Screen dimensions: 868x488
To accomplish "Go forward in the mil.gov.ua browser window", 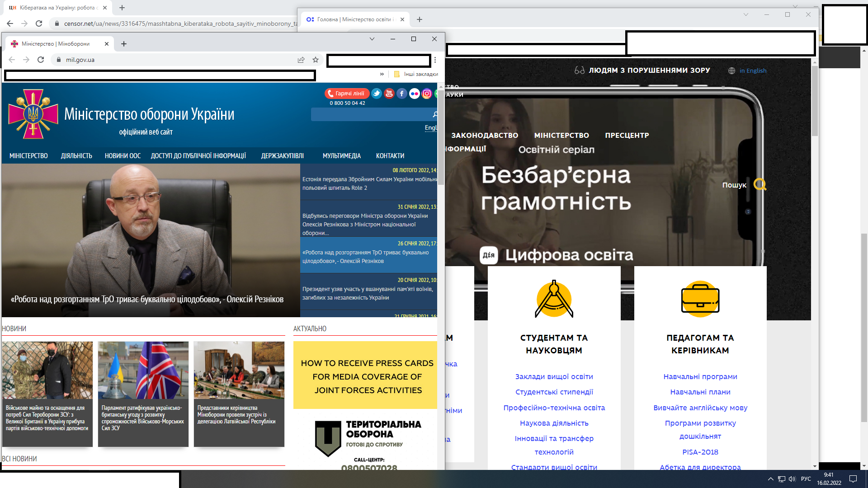I will pyautogui.click(x=26, y=60).
